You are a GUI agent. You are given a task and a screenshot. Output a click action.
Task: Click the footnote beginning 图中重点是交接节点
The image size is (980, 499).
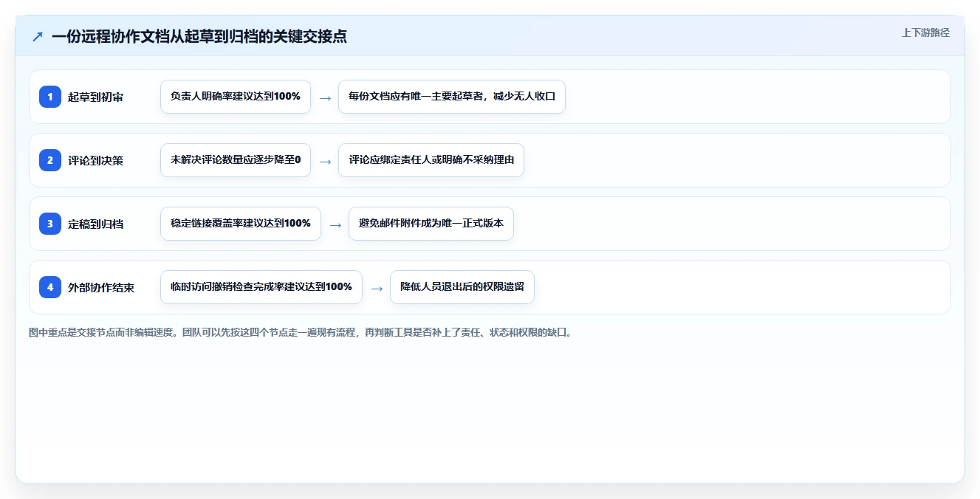click(301, 333)
